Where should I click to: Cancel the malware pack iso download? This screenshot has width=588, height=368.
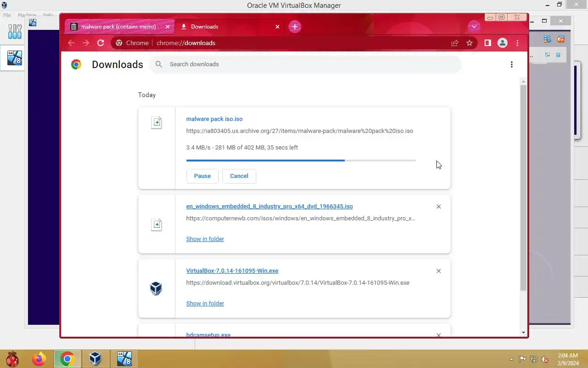[x=239, y=176]
